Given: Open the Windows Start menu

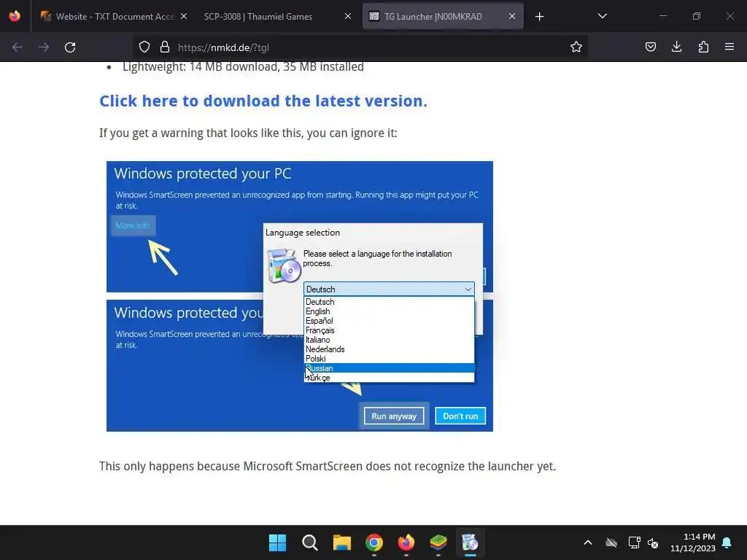Looking at the screenshot, I should (x=277, y=542).
